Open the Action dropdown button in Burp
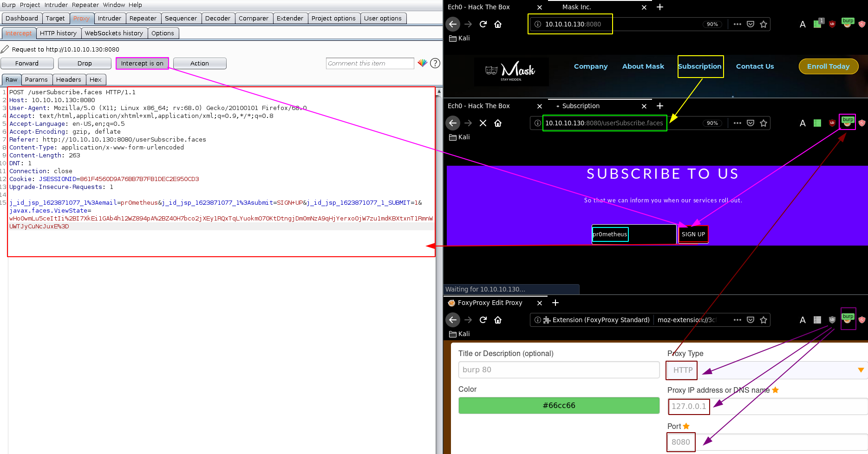Screen dimensions: 868x454 [x=200, y=64]
